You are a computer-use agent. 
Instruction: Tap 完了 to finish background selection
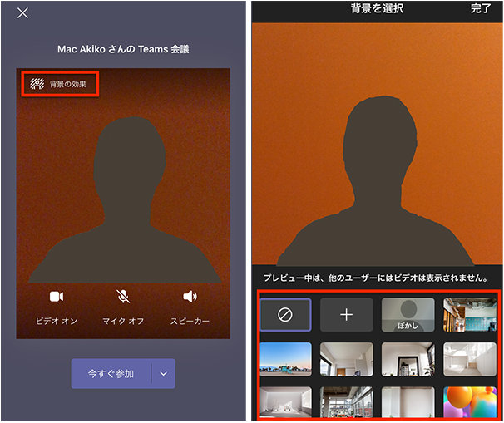click(481, 8)
